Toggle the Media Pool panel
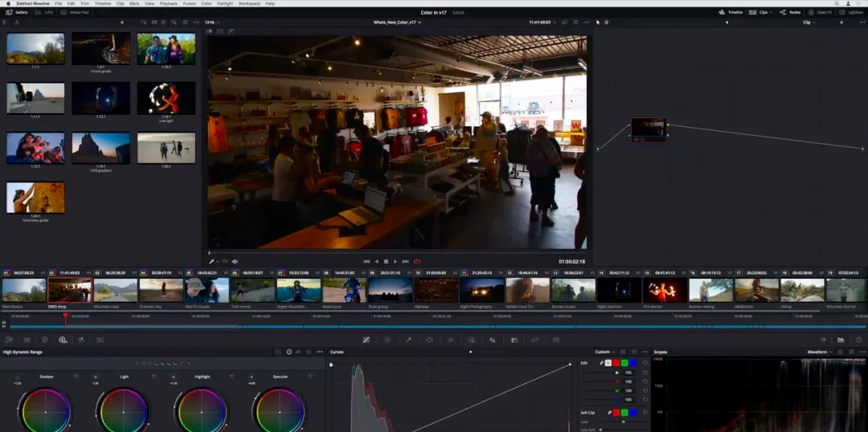Screen dimensions: 868x432 (74, 12)
